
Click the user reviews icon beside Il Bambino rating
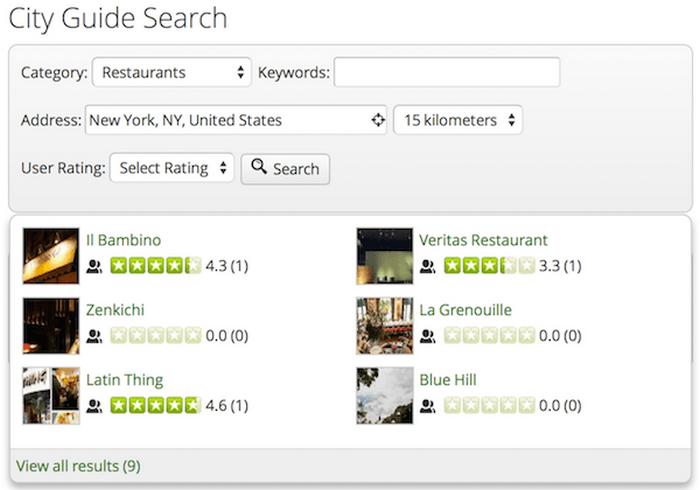[94, 266]
